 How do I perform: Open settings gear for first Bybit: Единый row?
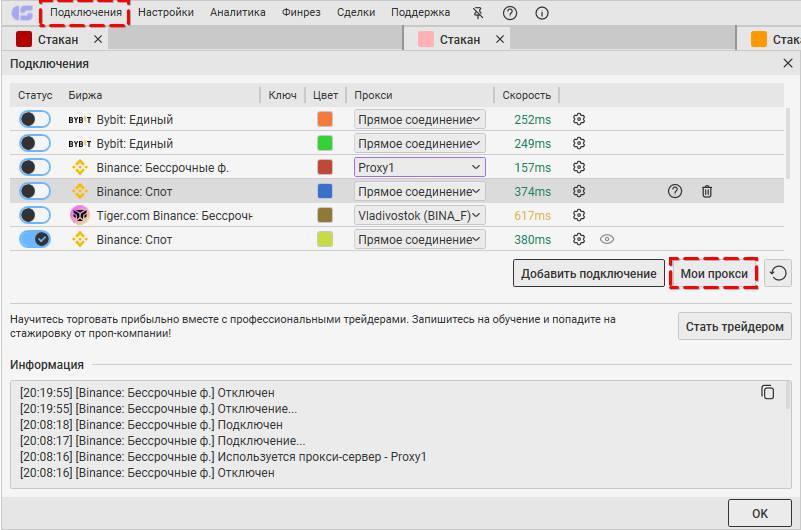(x=578, y=119)
